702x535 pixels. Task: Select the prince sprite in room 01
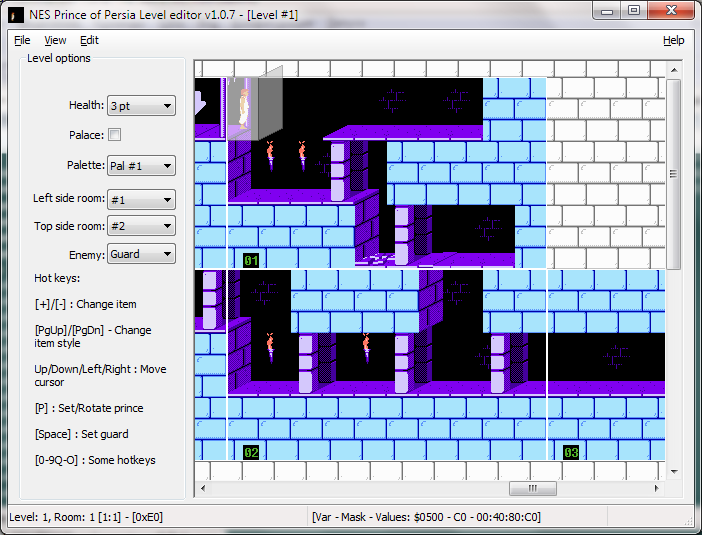point(244,109)
